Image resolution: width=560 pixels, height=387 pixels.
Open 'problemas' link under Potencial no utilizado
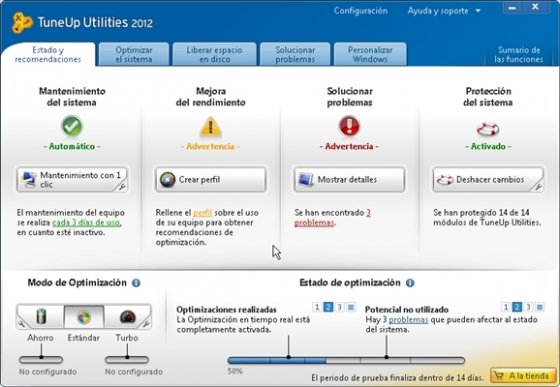(x=408, y=320)
